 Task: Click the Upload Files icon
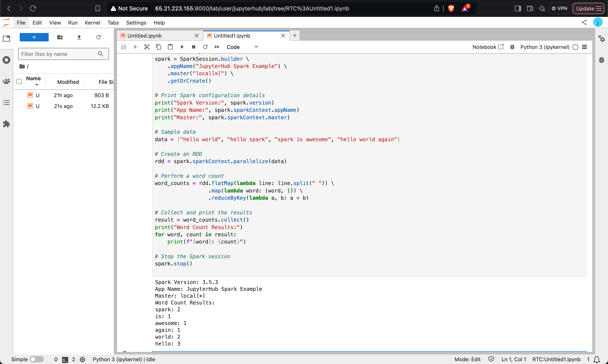79,37
